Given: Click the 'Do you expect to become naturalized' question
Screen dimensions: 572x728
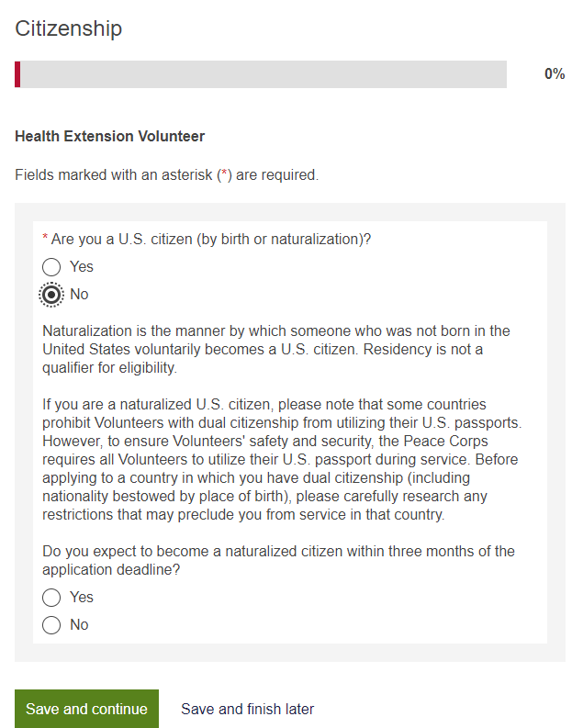Looking at the screenshot, I should click(x=278, y=560).
